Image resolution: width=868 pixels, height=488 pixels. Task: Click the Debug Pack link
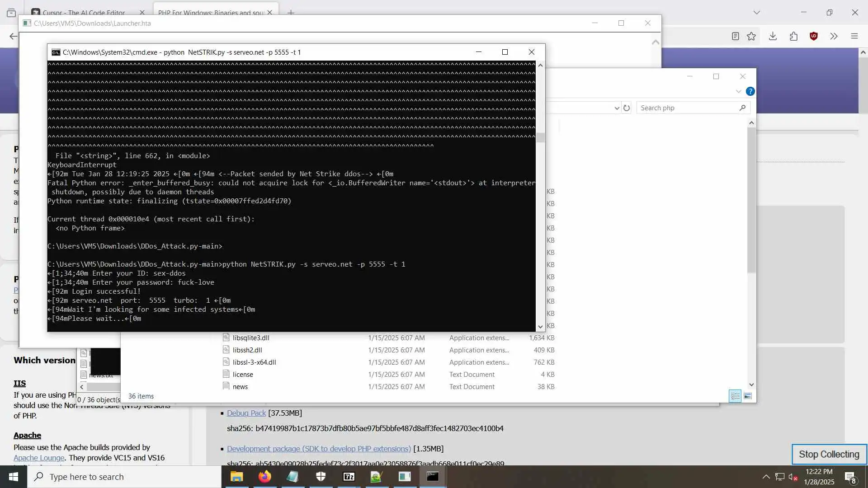[246, 413]
